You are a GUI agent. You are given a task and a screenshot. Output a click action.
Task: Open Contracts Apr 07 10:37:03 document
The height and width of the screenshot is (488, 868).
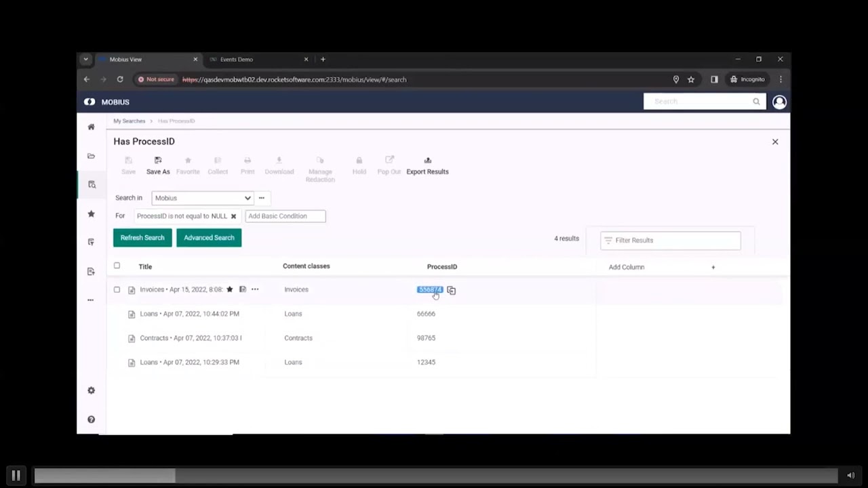point(191,338)
